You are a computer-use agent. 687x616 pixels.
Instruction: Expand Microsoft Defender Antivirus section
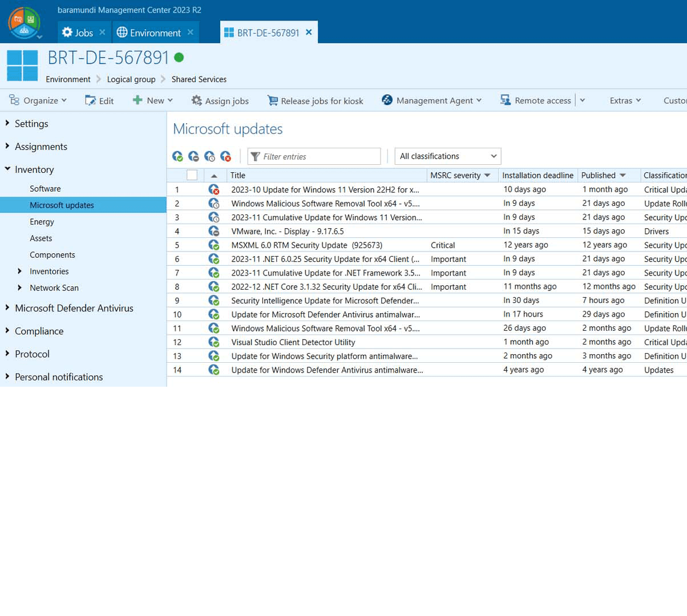tap(7, 307)
